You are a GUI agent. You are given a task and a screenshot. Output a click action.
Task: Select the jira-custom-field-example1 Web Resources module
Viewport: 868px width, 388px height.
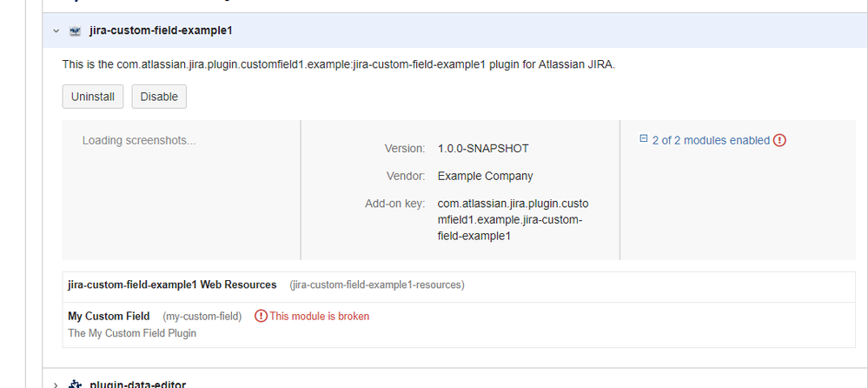(172, 284)
